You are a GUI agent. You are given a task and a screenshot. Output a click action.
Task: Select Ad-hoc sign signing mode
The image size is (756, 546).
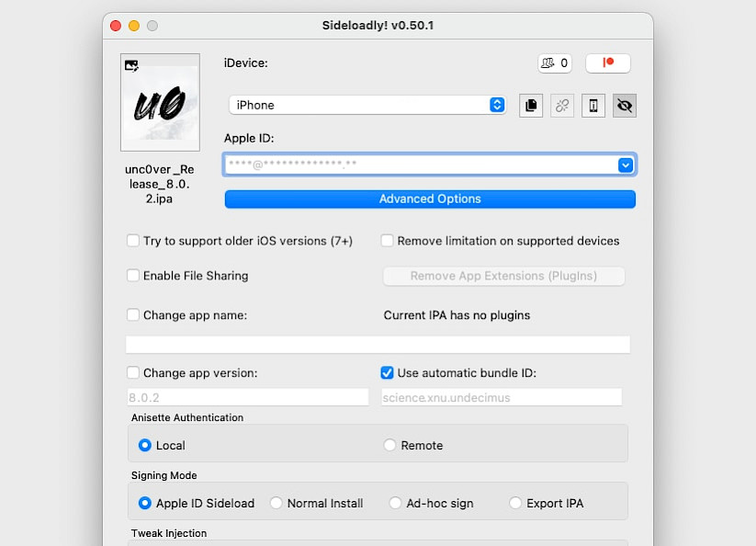click(395, 503)
